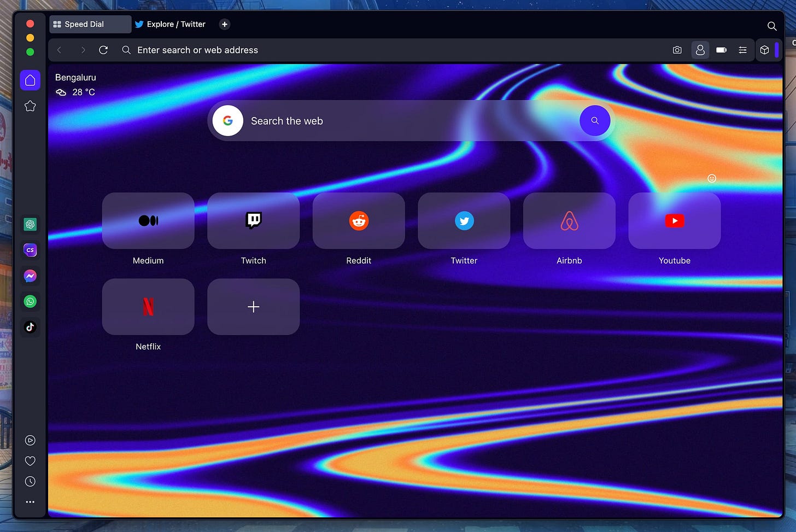Add a new speed dial site
Viewport: 796px width, 532px height.
tap(254, 307)
